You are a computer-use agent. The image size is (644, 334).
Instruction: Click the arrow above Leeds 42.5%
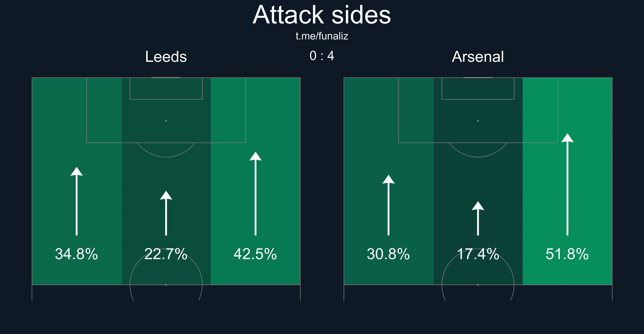coord(256,194)
